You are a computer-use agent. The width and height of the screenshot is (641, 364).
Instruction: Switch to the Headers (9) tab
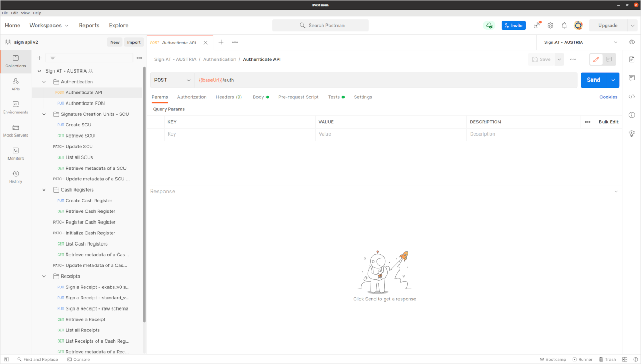(229, 97)
